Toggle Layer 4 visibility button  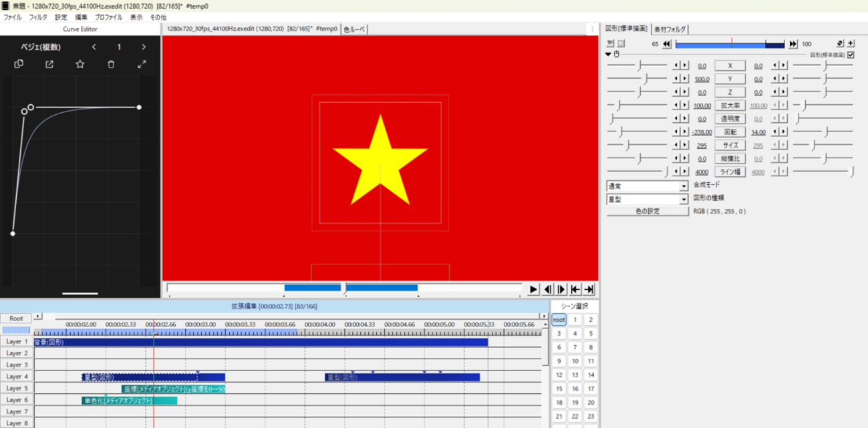point(16,377)
